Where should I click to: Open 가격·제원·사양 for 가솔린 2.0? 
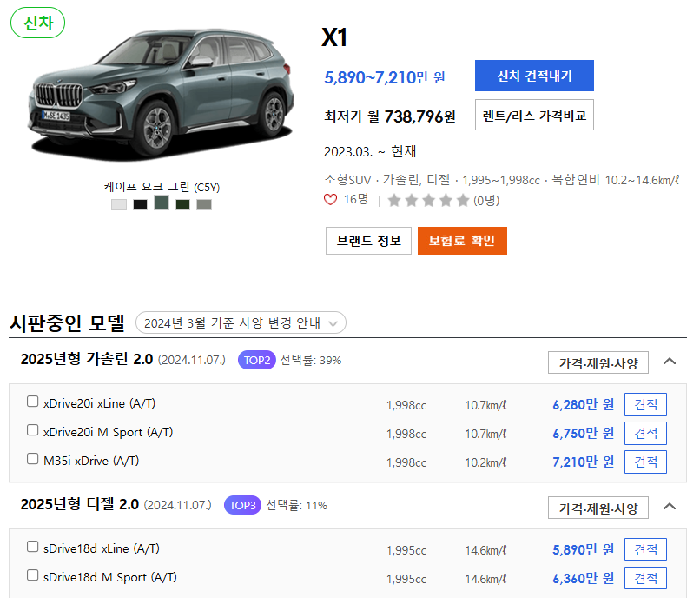[598, 363]
